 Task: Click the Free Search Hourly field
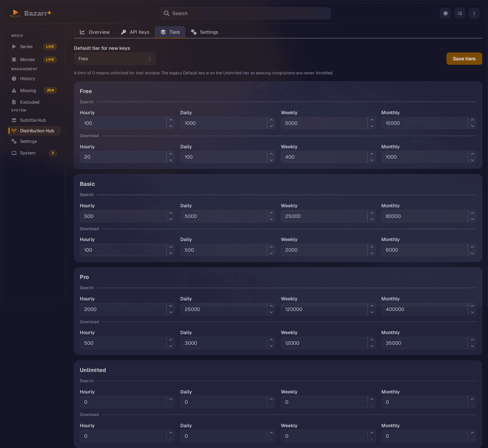tap(127, 123)
